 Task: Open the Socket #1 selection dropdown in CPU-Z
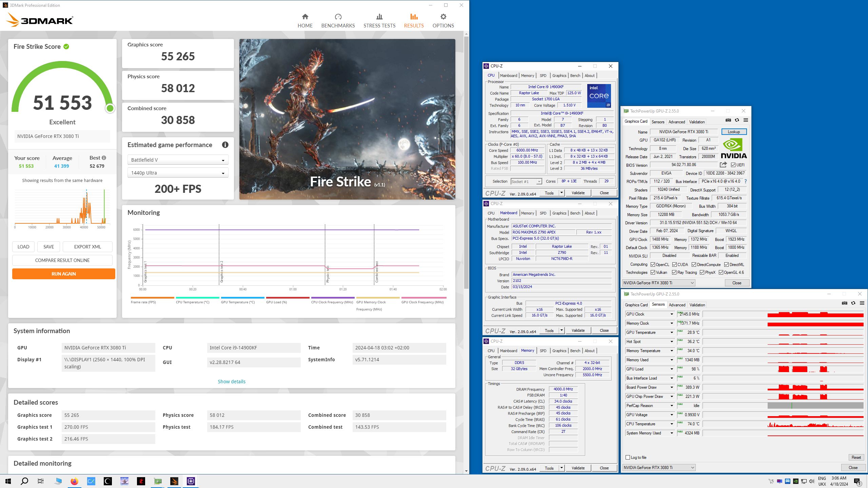click(526, 182)
